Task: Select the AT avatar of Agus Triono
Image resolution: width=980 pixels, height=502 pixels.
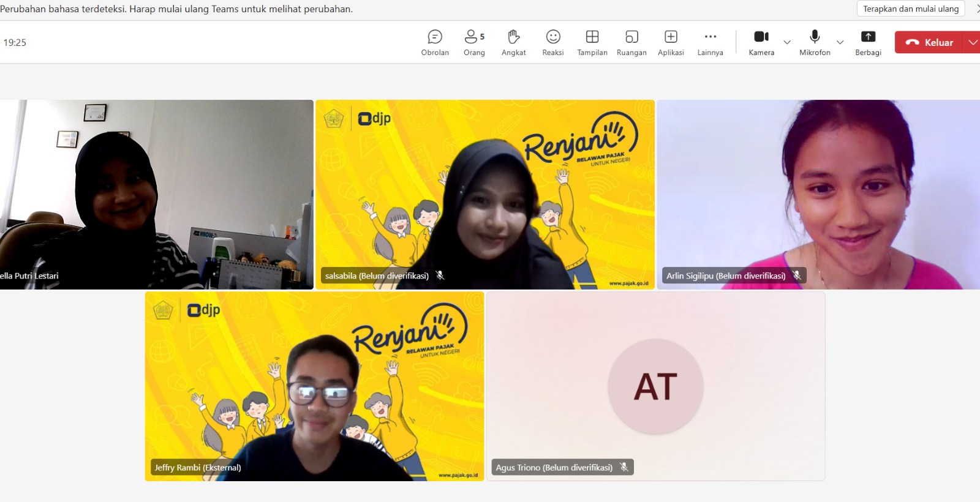Action: tap(655, 386)
